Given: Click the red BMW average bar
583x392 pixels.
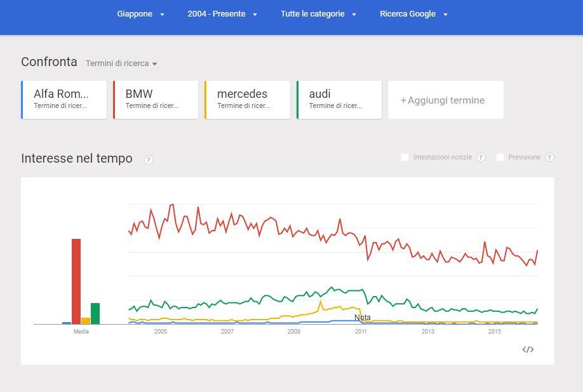Looking at the screenshot, I should point(76,281).
